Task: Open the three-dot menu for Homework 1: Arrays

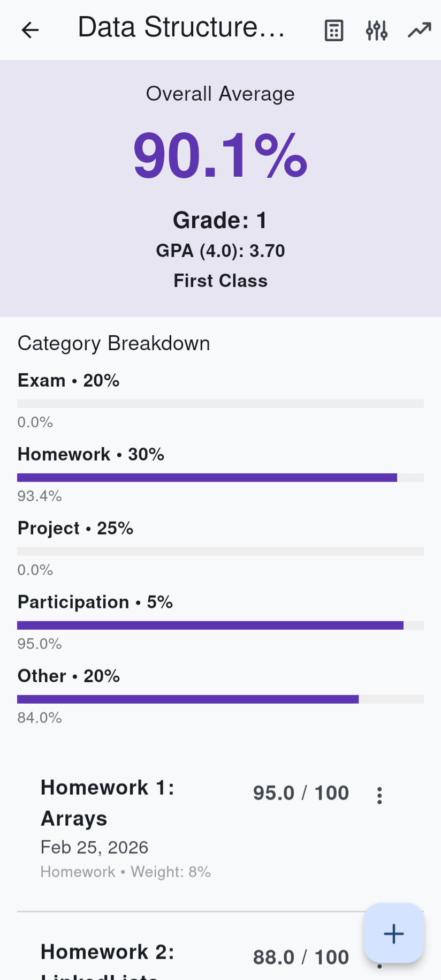Action: (x=379, y=796)
